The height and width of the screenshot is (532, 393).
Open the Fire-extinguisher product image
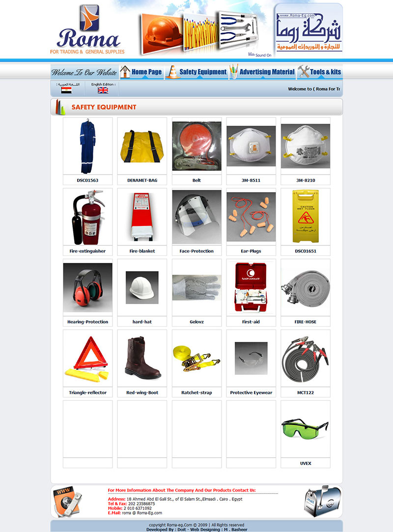87,217
